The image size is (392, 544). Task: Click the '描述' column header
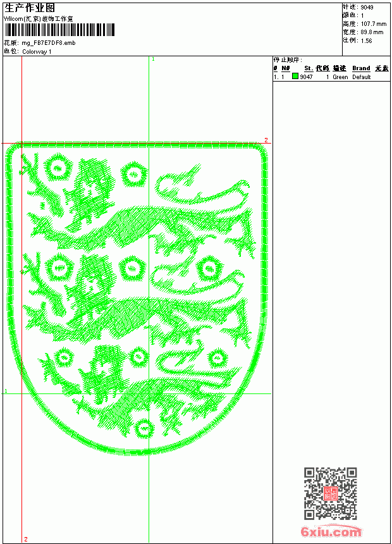[x=340, y=68]
